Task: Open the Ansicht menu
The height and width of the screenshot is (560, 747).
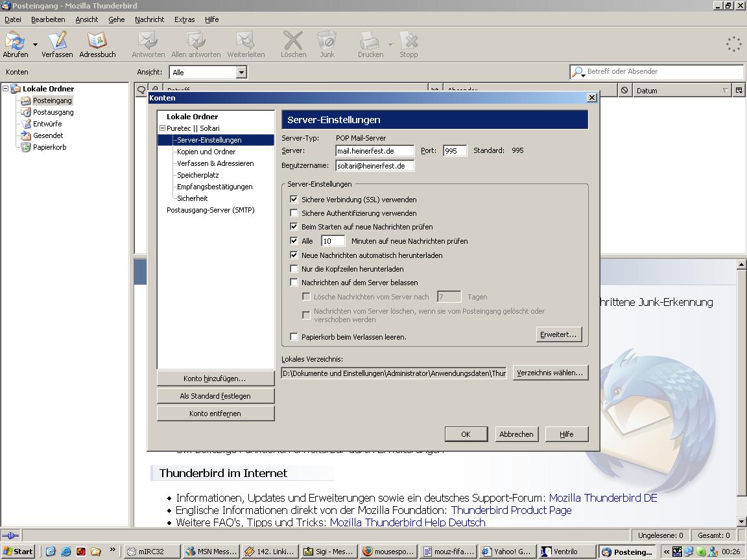Action: [87, 19]
